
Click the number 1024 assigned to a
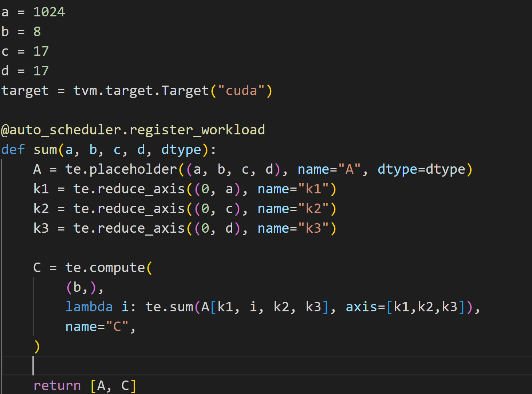pyautogui.click(x=49, y=12)
